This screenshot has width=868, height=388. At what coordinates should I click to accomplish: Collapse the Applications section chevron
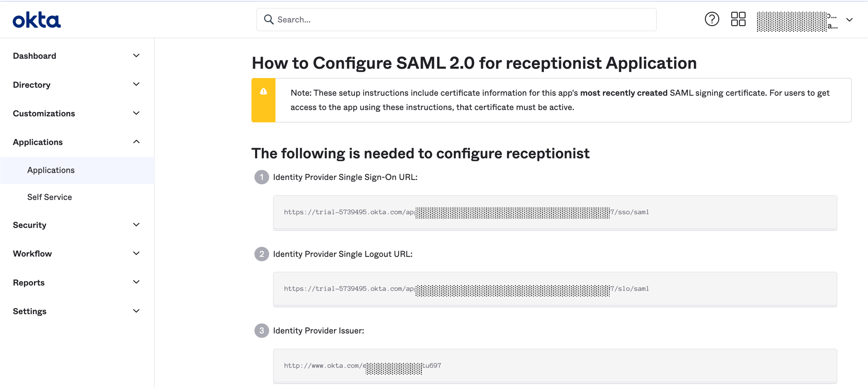point(136,142)
